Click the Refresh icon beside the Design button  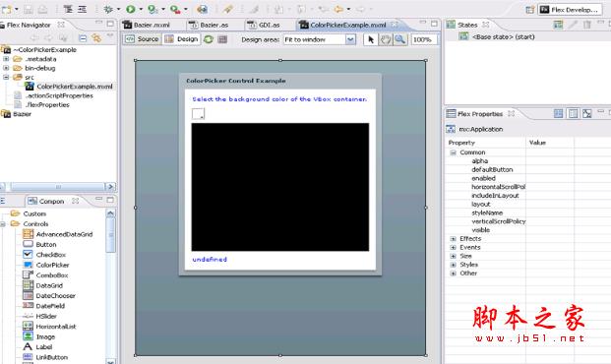point(209,39)
